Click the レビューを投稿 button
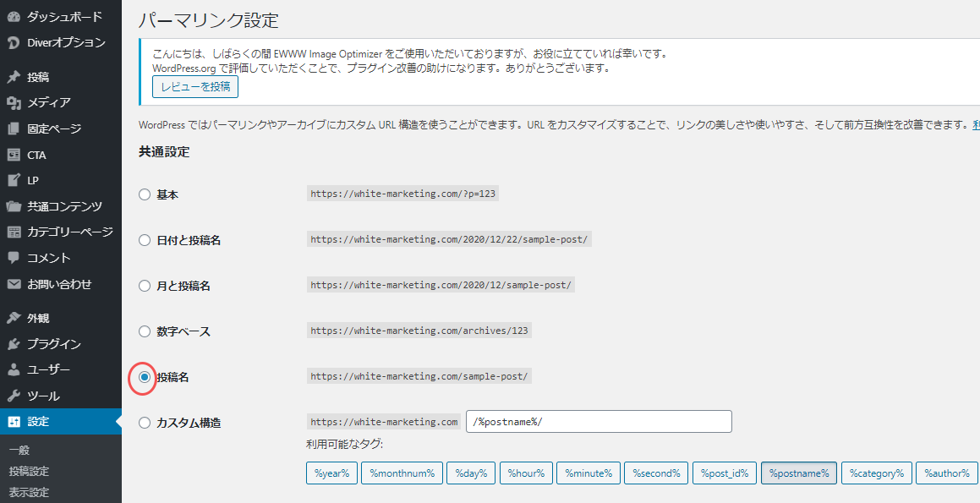This screenshot has height=503, width=980. [x=195, y=87]
